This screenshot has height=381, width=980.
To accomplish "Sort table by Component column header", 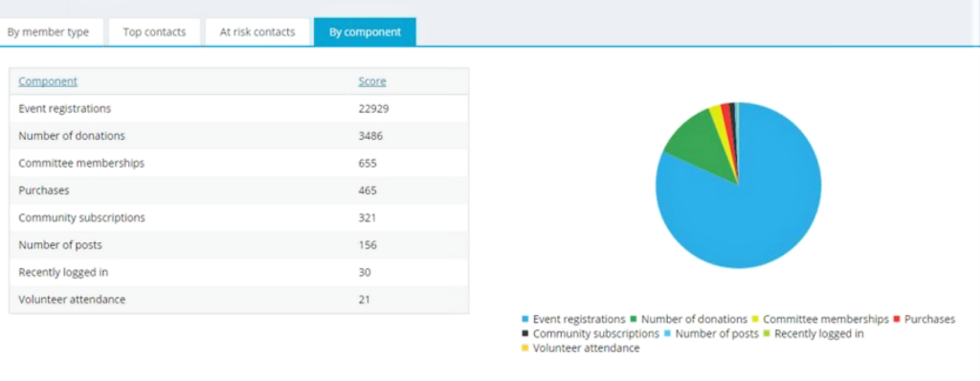I will click(48, 81).
